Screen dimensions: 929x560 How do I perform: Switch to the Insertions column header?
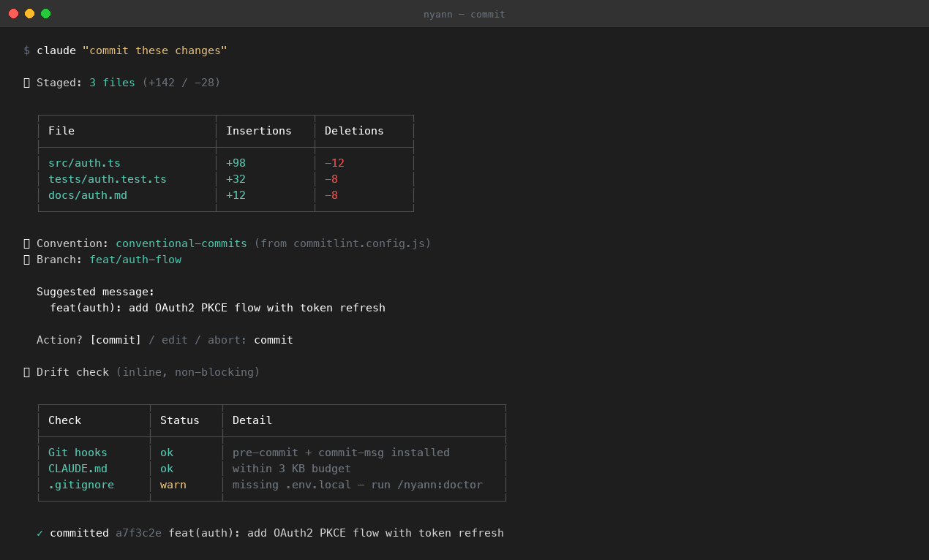coord(258,130)
